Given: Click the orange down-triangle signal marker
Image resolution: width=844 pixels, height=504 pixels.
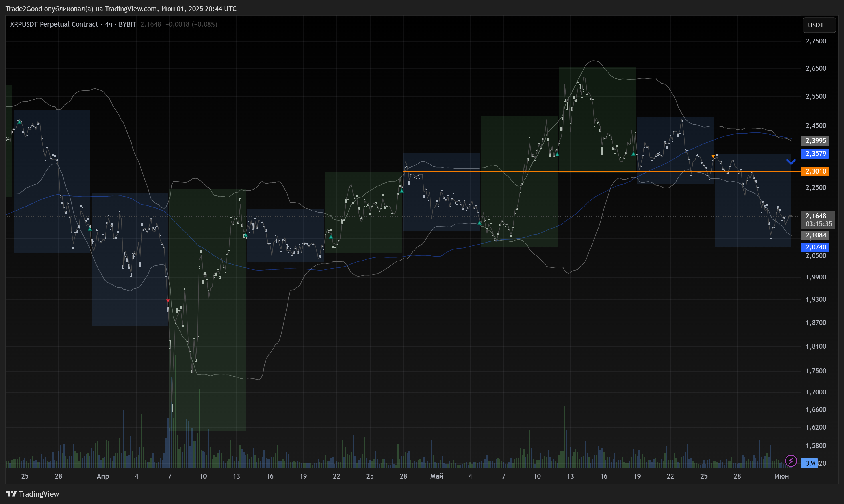Looking at the screenshot, I should tap(713, 156).
